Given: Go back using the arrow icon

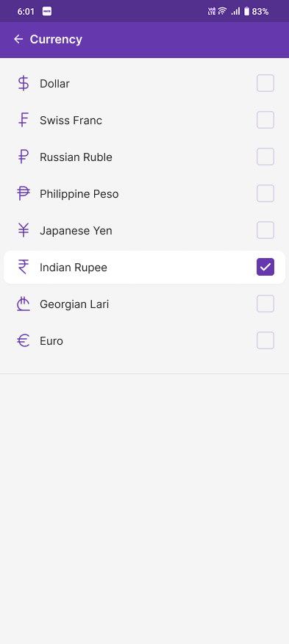Looking at the screenshot, I should coord(18,39).
